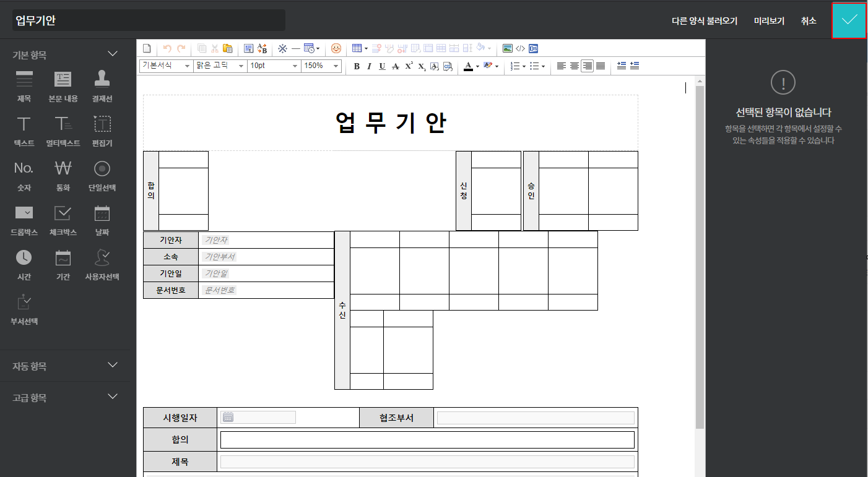This screenshot has height=477, width=868.
Task: Open HTML source code view icon
Action: (x=520, y=48)
